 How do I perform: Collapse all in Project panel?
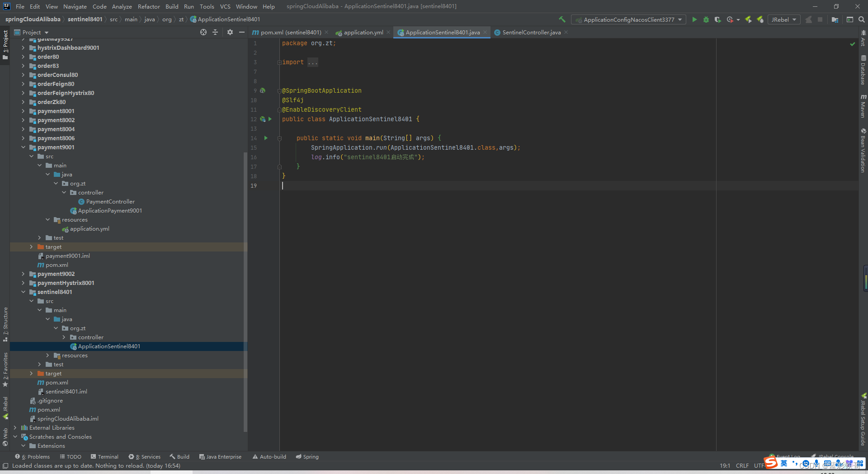point(215,32)
